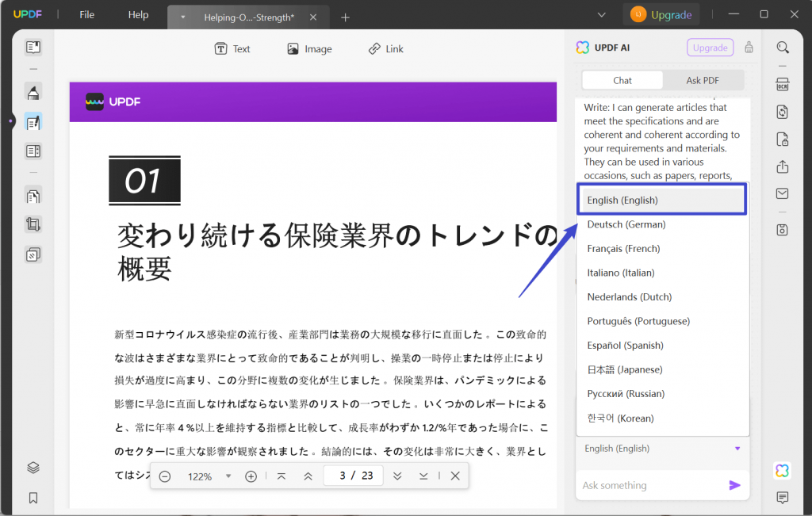Select the Comment highlighter tool icon
812x516 pixels.
(x=33, y=93)
